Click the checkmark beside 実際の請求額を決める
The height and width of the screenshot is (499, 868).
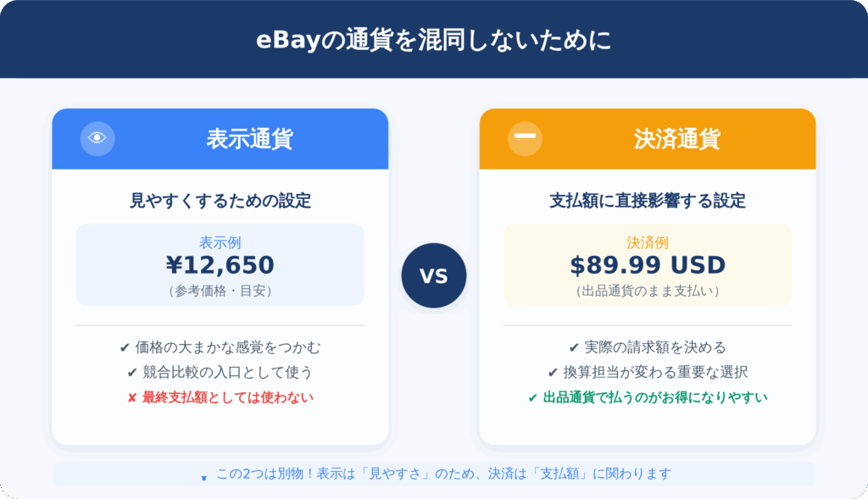(x=574, y=347)
